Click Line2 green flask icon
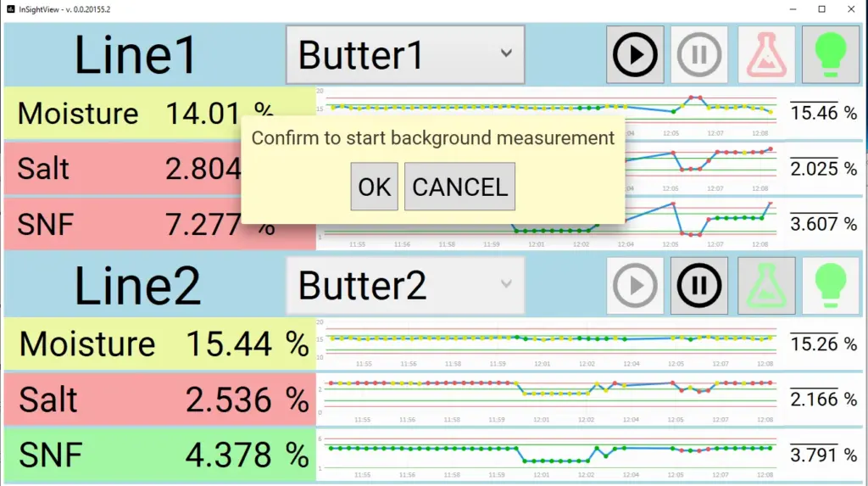This screenshot has width=868, height=486. coord(766,285)
